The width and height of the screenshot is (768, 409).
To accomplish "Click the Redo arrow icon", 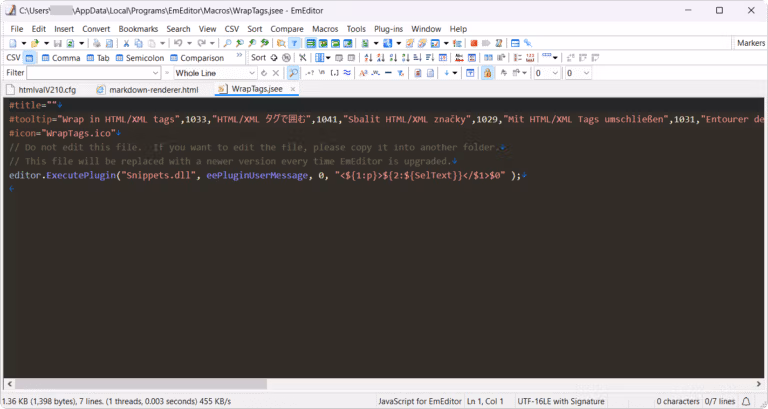I will [x=201, y=43].
